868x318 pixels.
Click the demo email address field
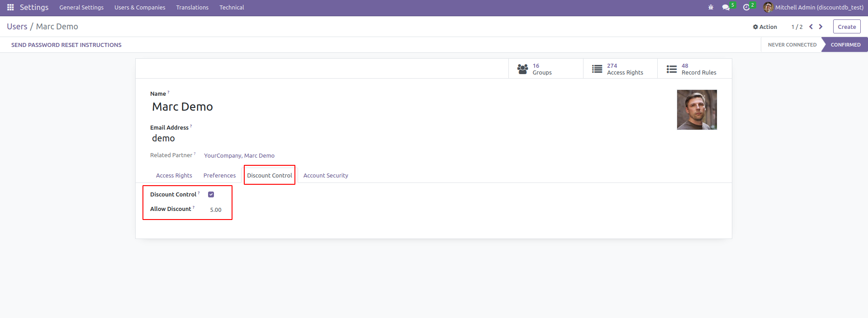[x=163, y=138]
